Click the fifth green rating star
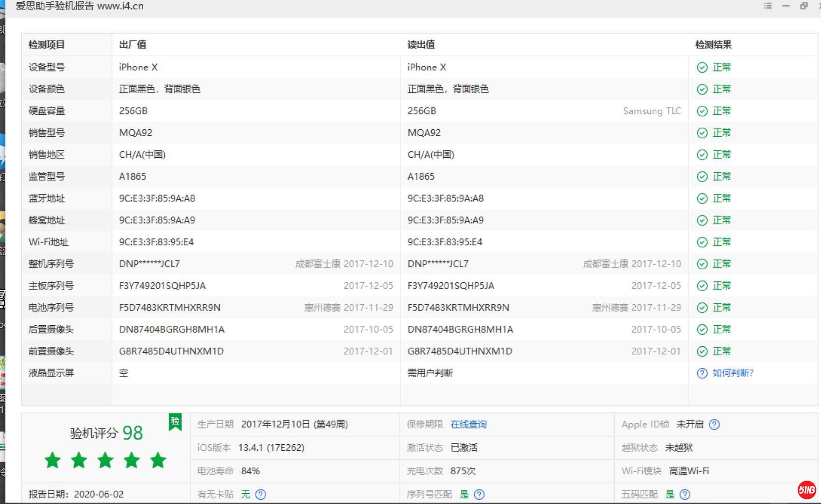This screenshot has width=821, height=504. (158, 460)
